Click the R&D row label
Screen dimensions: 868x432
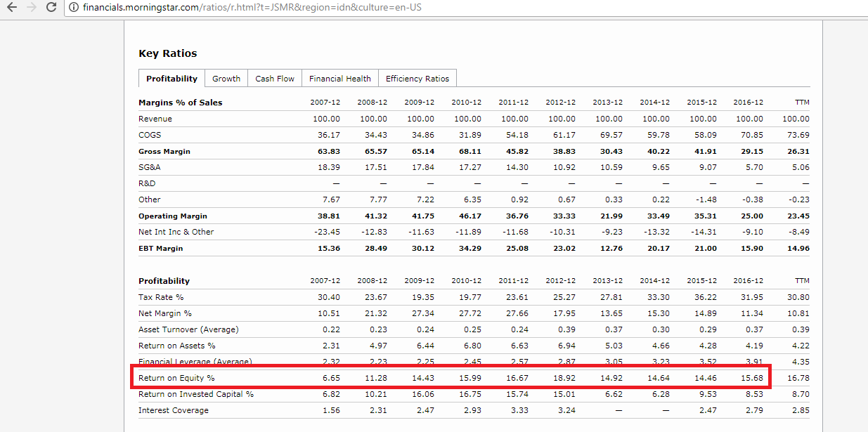[147, 183]
